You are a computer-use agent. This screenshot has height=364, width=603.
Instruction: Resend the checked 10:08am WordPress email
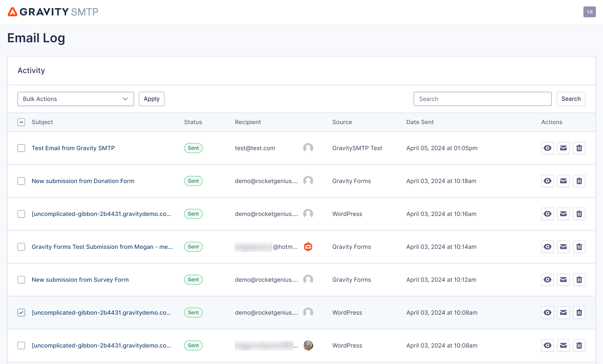point(563,312)
